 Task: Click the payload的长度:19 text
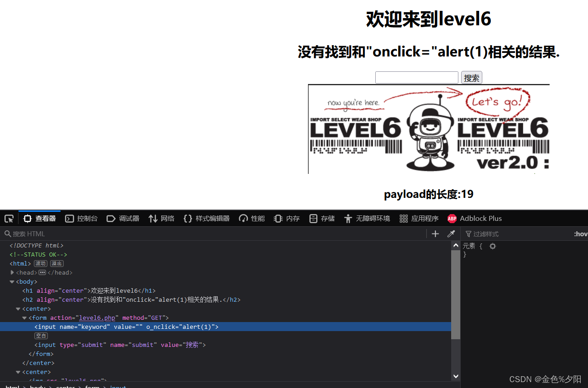pyautogui.click(x=429, y=194)
